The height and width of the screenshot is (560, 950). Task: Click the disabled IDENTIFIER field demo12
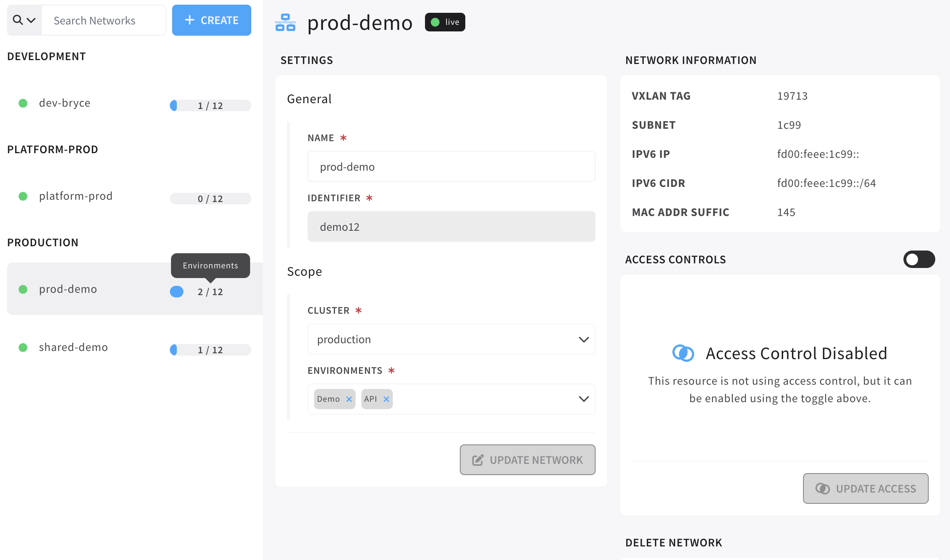(451, 226)
